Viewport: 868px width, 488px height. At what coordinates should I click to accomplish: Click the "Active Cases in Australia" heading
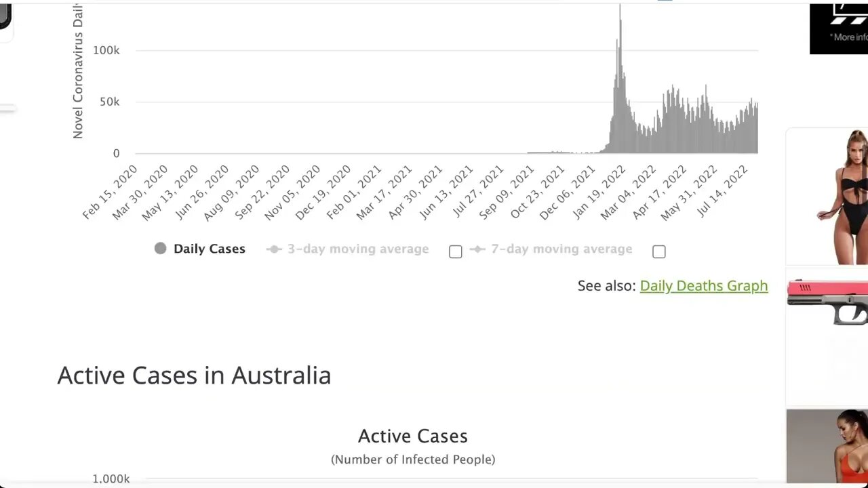pyautogui.click(x=194, y=375)
